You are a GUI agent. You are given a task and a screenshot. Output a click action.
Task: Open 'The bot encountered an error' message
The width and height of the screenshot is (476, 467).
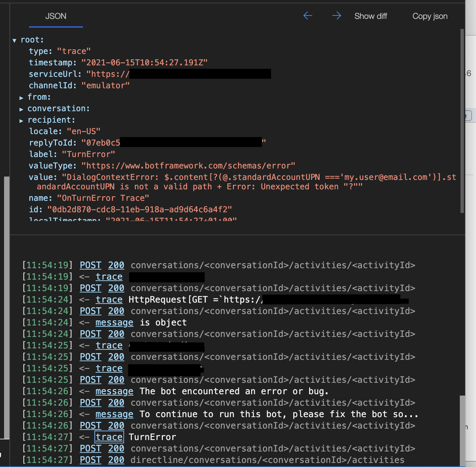coord(114,391)
